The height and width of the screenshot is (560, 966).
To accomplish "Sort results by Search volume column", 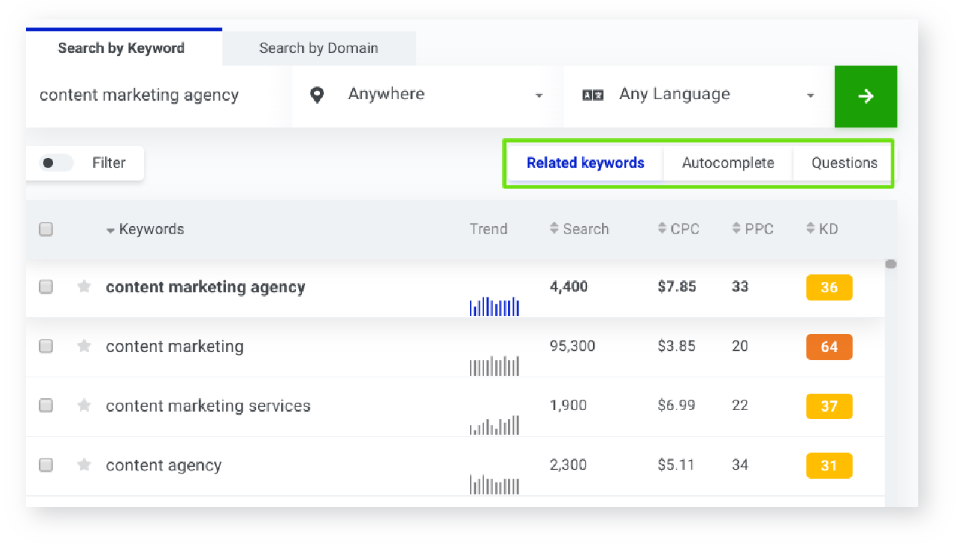I will (579, 229).
